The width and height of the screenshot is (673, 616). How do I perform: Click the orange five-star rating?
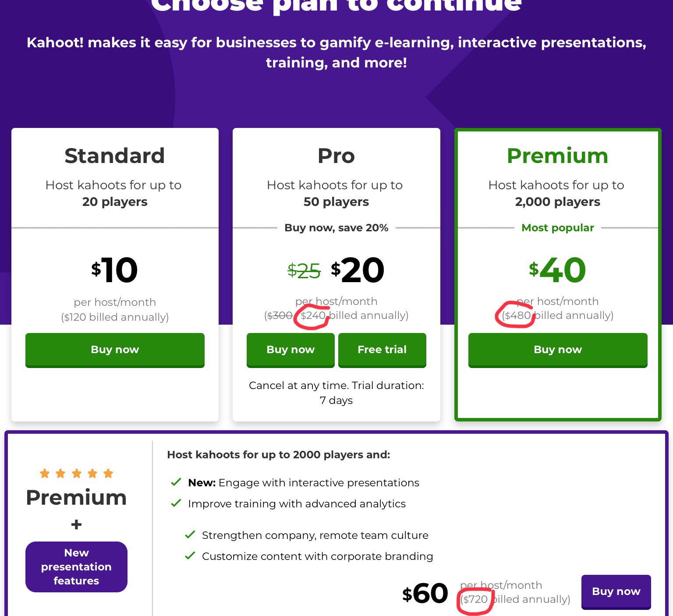pyautogui.click(x=76, y=473)
